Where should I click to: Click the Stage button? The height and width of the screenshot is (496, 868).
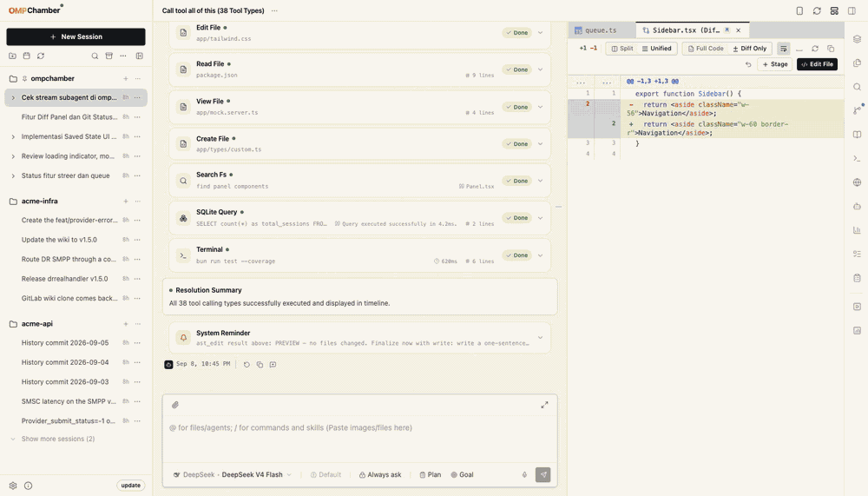click(x=775, y=64)
